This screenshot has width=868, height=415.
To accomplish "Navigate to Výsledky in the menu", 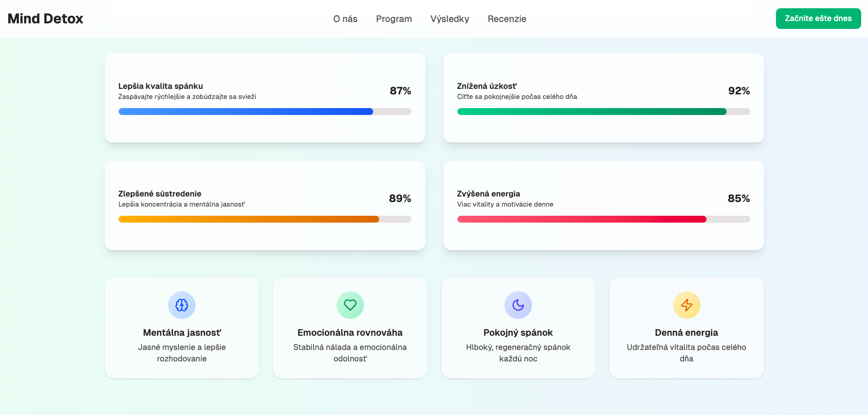I will click(450, 19).
